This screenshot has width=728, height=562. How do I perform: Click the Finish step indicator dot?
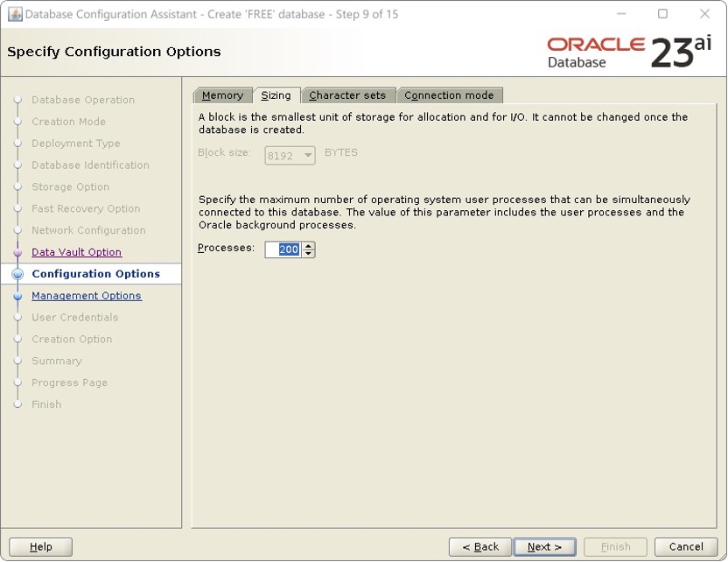point(17,404)
